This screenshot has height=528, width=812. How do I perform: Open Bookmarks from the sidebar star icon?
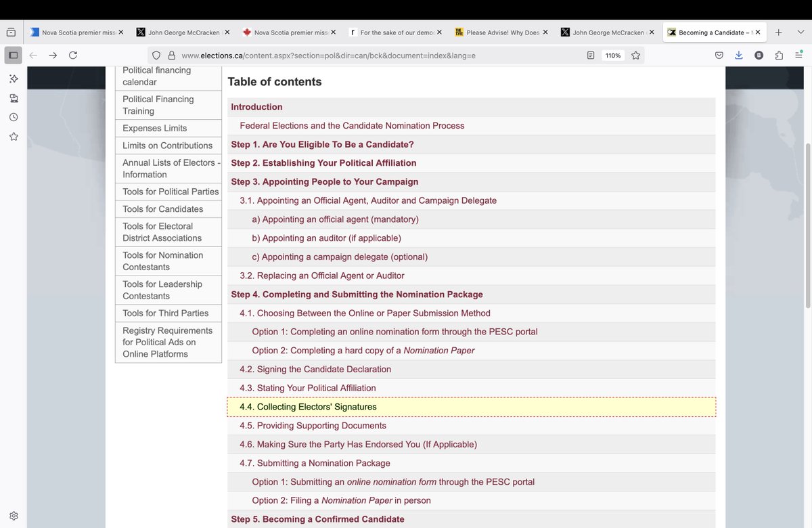click(14, 136)
